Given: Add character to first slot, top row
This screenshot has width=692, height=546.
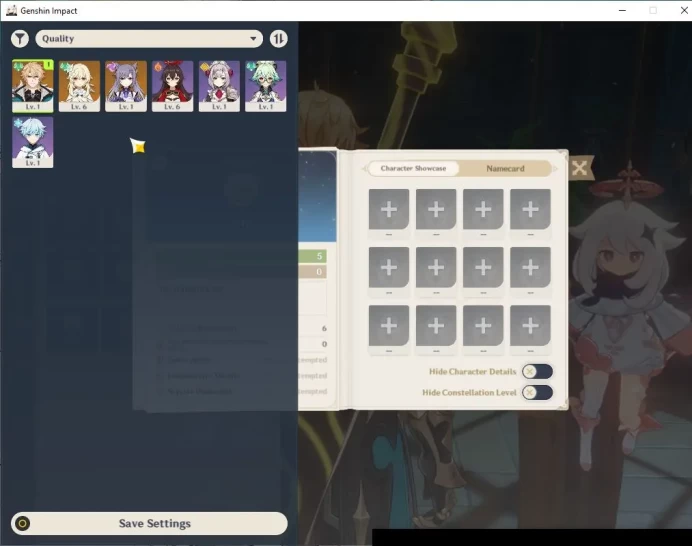Looking at the screenshot, I should tap(389, 209).
